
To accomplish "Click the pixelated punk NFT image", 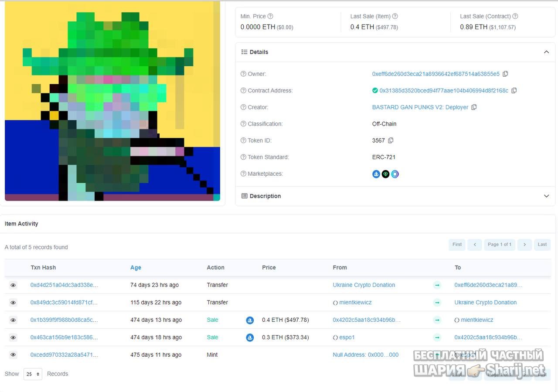I will point(112,101).
